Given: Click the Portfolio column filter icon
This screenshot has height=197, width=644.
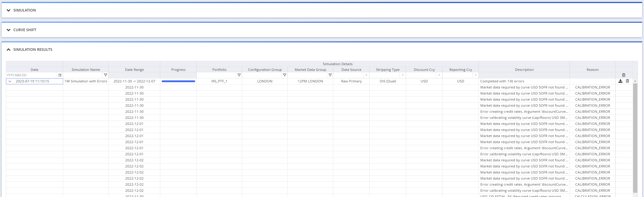Looking at the screenshot, I should coord(239,75).
